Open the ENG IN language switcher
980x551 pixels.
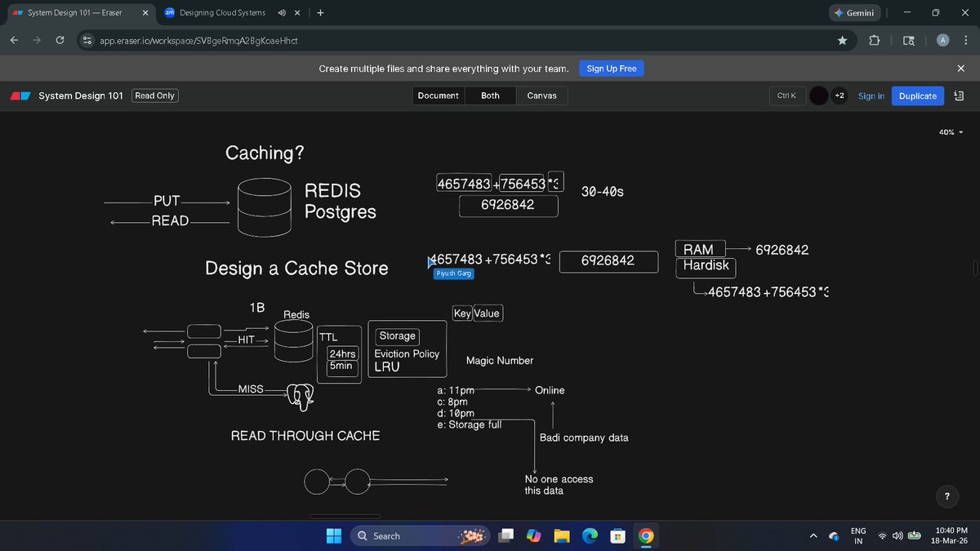pos(858,535)
